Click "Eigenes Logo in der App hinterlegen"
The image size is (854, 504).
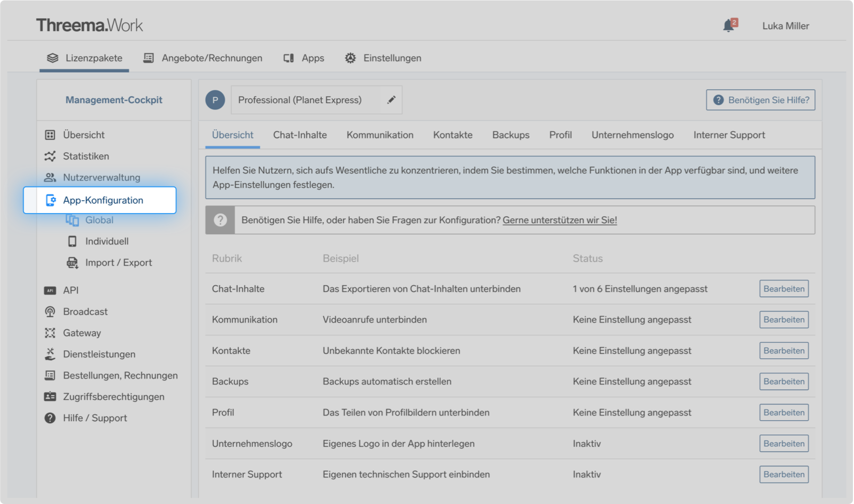pyautogui.click(x=399, y=444)
